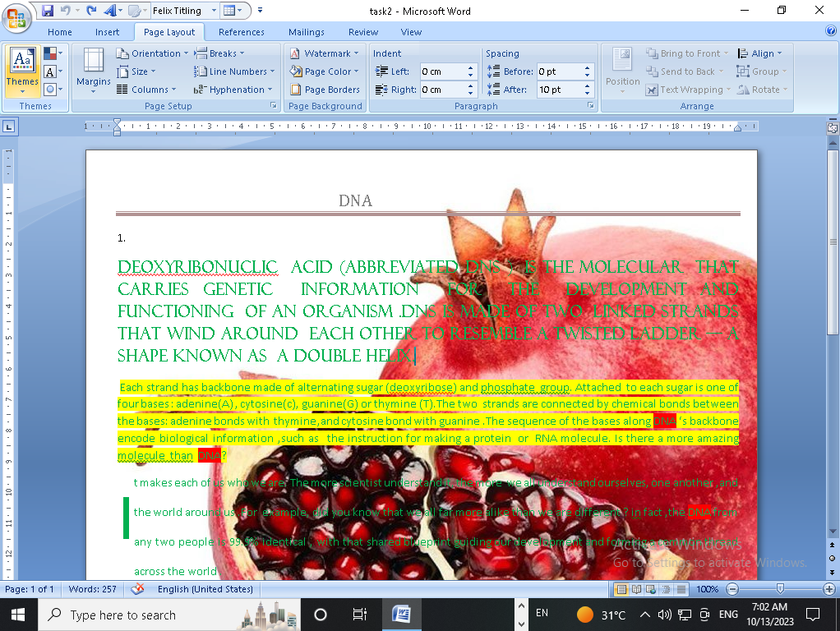Click the Office Button logo

click(17, 16)
